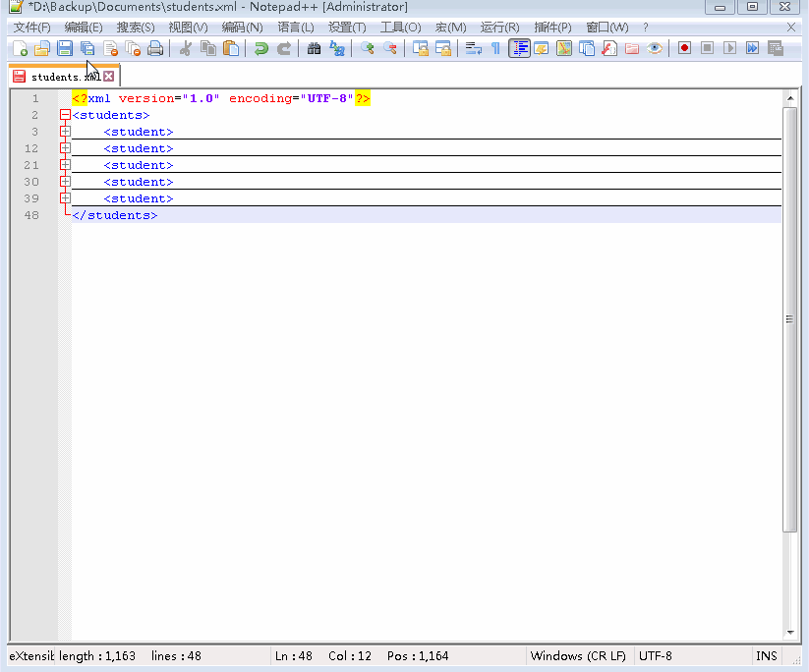Toggle word wrap toolbar icon
The image size is (809, 672).
[473, 48]
